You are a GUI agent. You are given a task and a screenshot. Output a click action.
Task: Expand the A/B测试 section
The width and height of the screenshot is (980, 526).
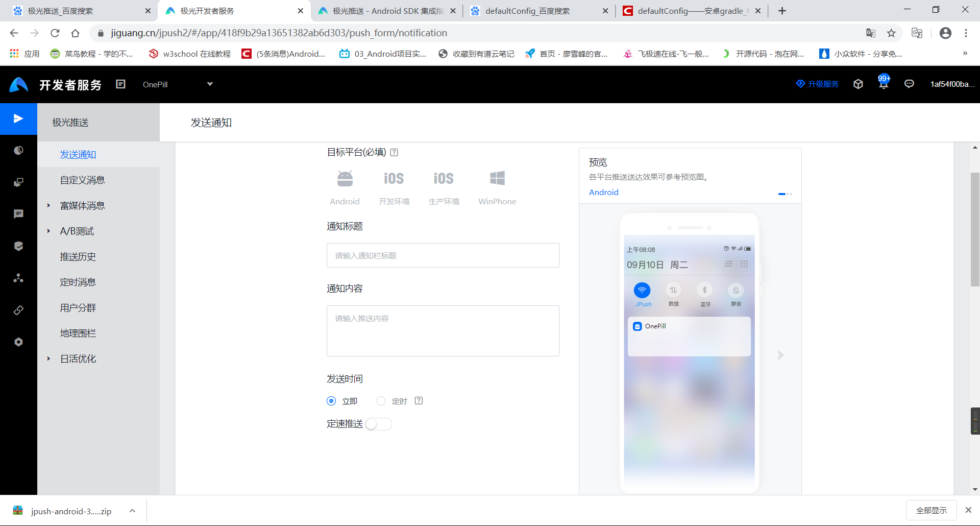[77, 231]
